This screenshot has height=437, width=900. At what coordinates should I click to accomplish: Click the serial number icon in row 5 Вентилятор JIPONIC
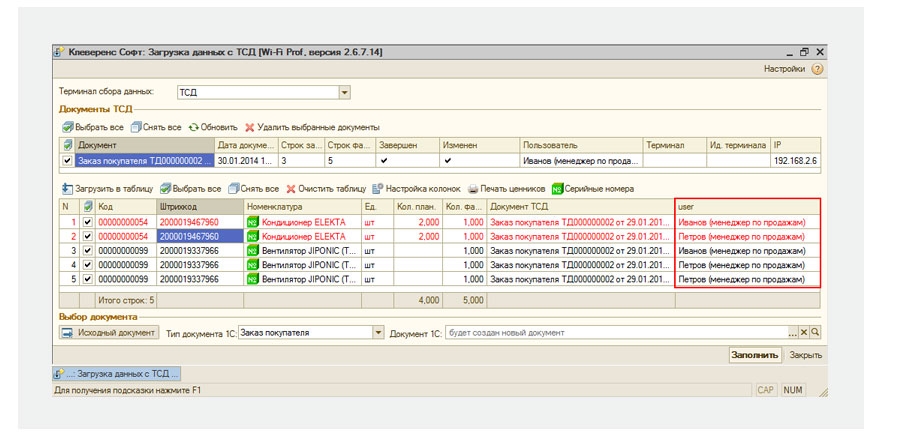coord(253,279)
